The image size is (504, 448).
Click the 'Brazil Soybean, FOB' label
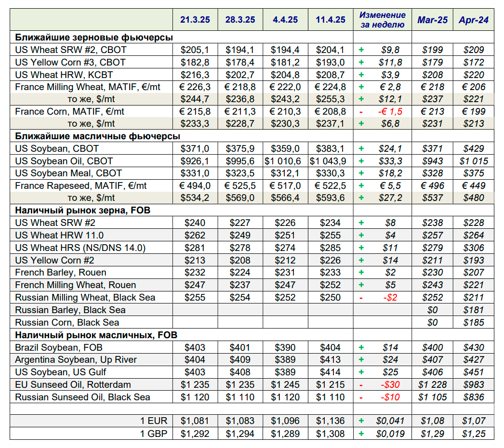(58, 347)
